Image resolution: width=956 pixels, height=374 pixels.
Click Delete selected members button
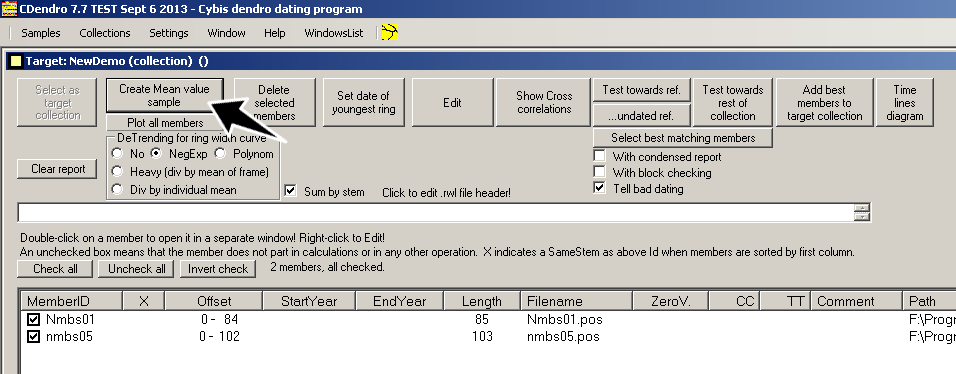coord(274,102)
